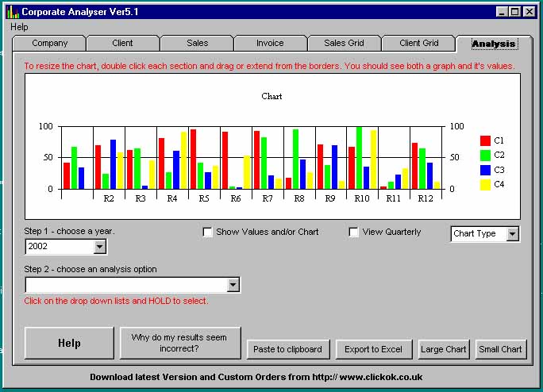
Task: Click the Large Chart button
Action: coord(444,349)
